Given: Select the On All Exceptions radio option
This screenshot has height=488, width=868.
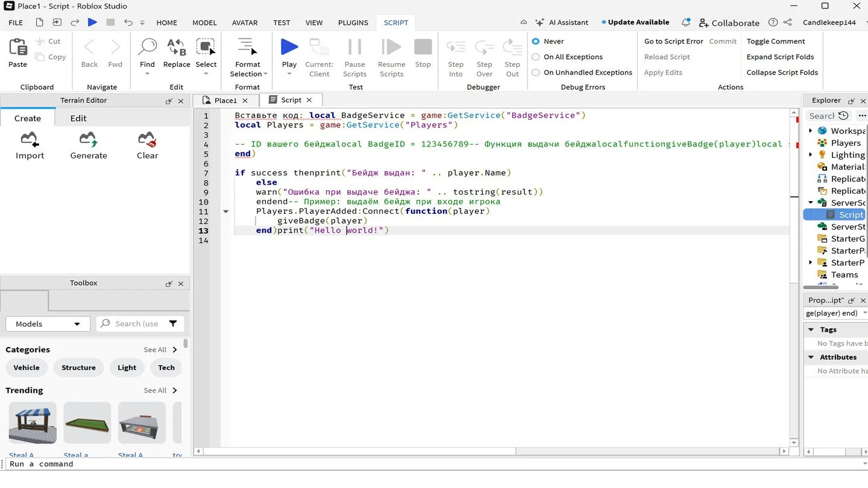Looking at the screenshot, I should tap(536, 57).
